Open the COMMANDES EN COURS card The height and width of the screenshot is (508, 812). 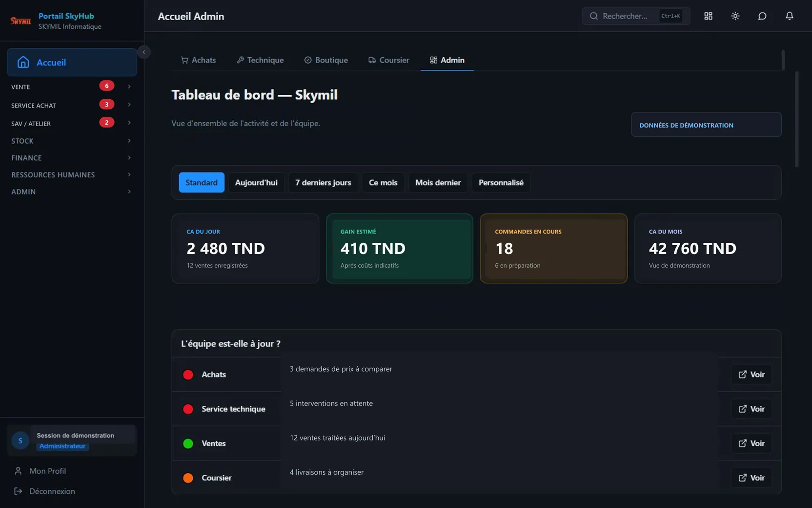pyautogui.click(x=554, y=249)
